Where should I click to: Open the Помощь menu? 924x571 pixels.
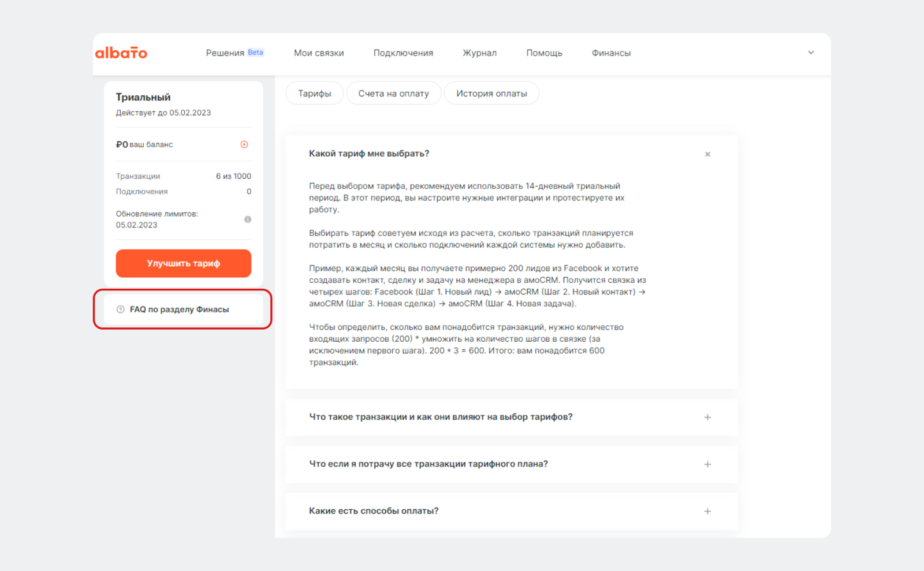(x=544, y=53)
